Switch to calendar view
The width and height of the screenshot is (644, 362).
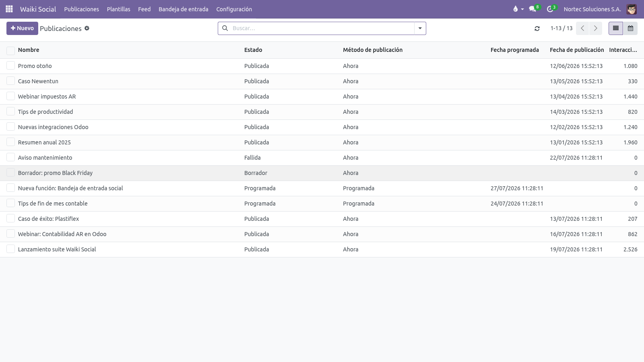coord(630,28)
